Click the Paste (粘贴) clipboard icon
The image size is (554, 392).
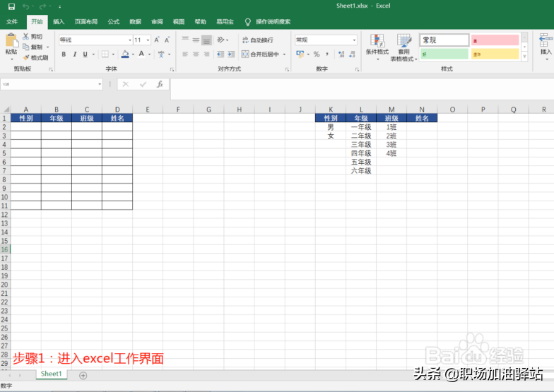coord(11,40)
